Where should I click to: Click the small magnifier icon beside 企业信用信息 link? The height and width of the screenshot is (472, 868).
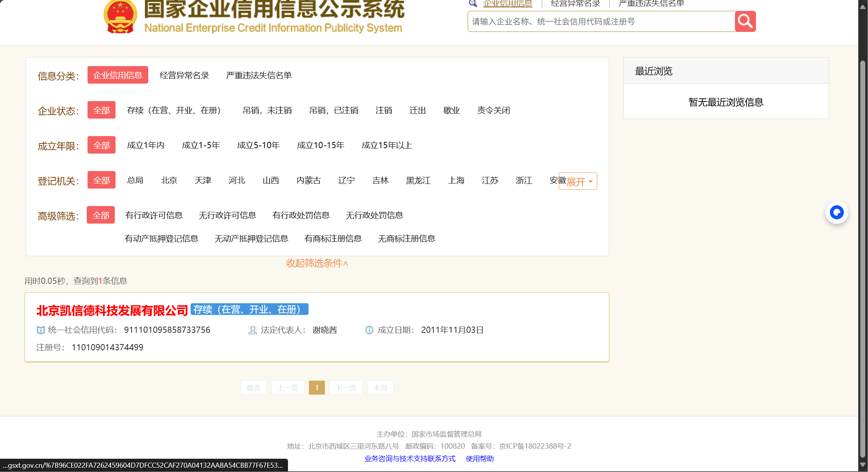click(x=473, y=3)
